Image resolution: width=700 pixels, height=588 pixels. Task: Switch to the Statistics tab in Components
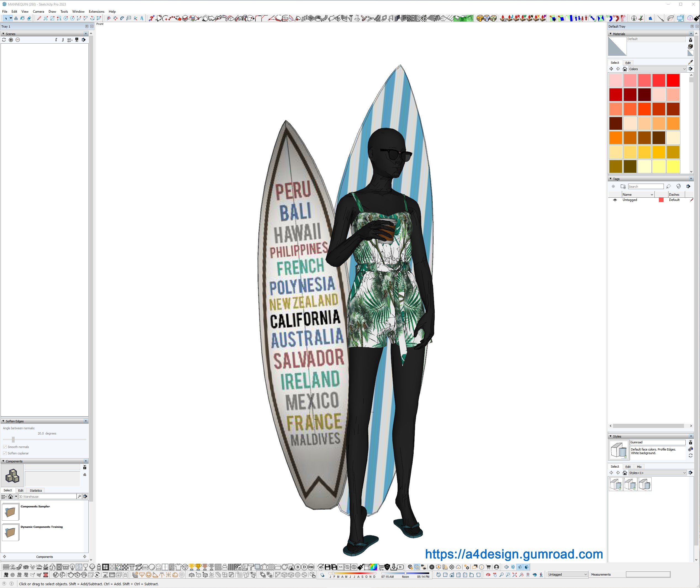pos(36,491)
